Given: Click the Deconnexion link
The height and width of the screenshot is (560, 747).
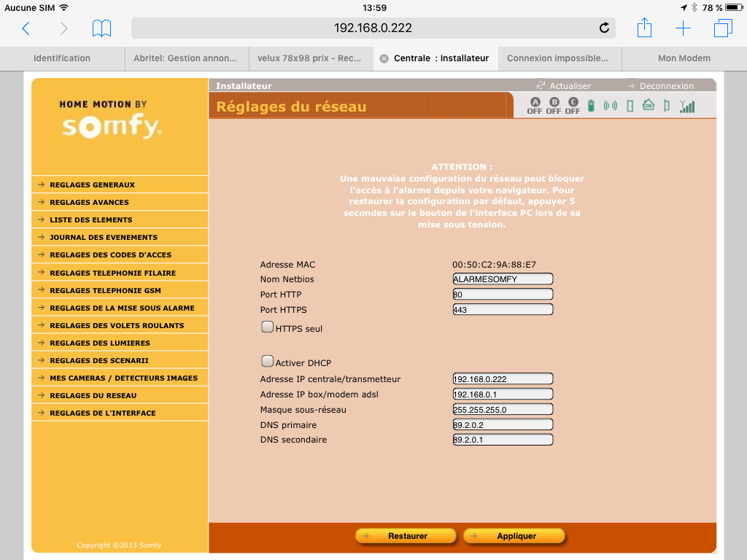Looking at the screenshot, I should (x=667, y=86).
